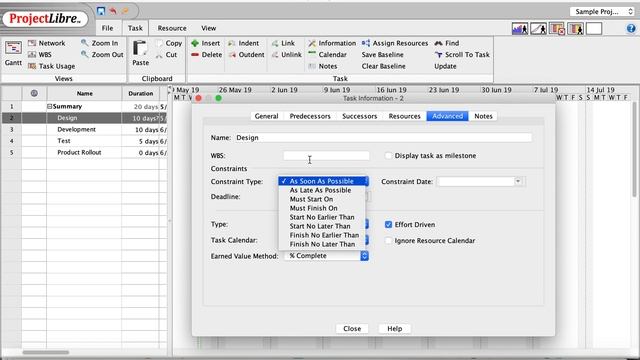Open the View ribbon tab
Viewport: 640px width, 360px height.
coord(208,28)
